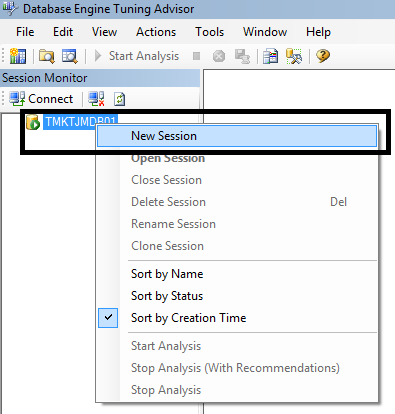Click the square Stop Analysis toolbar icon
395x414 pixels.
[x=196, y=56]
